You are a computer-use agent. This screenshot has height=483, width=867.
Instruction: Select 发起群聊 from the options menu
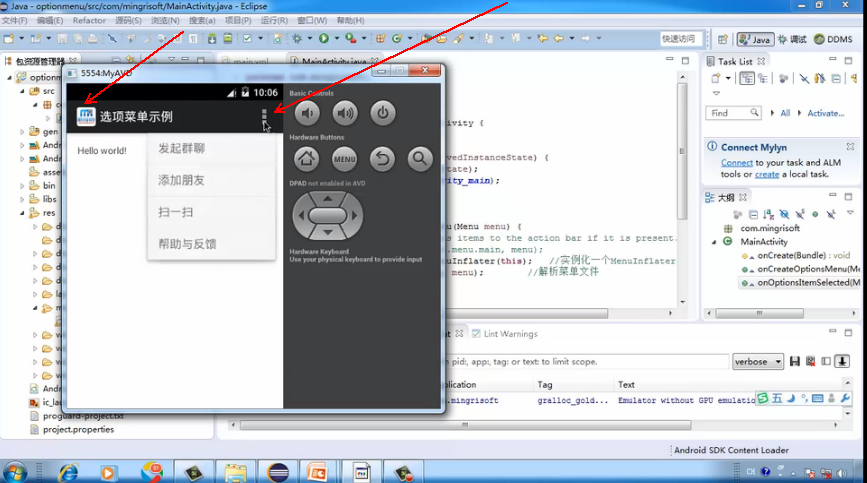pos(211,148)
